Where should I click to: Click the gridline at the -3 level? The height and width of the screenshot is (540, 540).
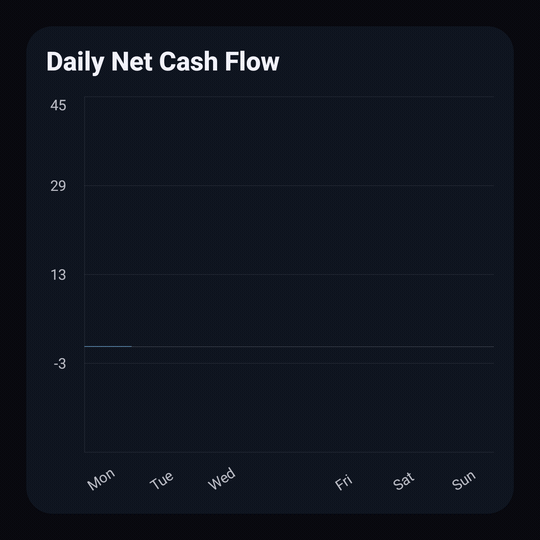[x=289, y=363]
